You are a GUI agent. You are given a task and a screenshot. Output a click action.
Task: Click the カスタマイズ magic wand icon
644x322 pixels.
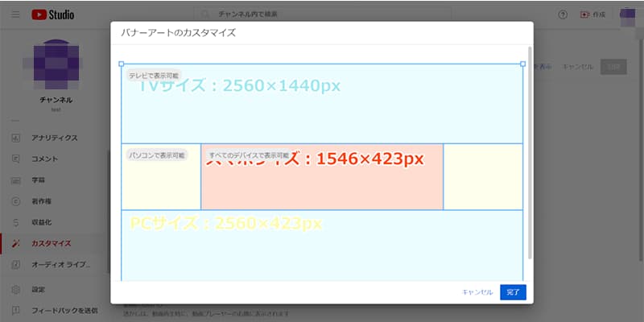(x=15, y=244)
